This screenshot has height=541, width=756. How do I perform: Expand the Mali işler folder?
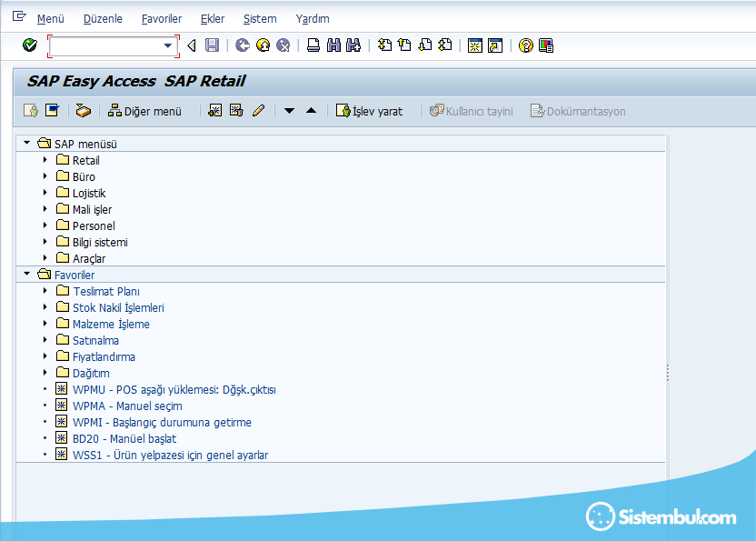pos(45,209)
